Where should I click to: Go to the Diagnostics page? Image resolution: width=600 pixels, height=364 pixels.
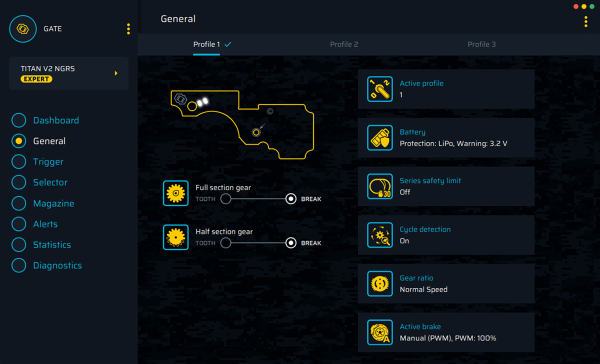[x=57, y=265]
